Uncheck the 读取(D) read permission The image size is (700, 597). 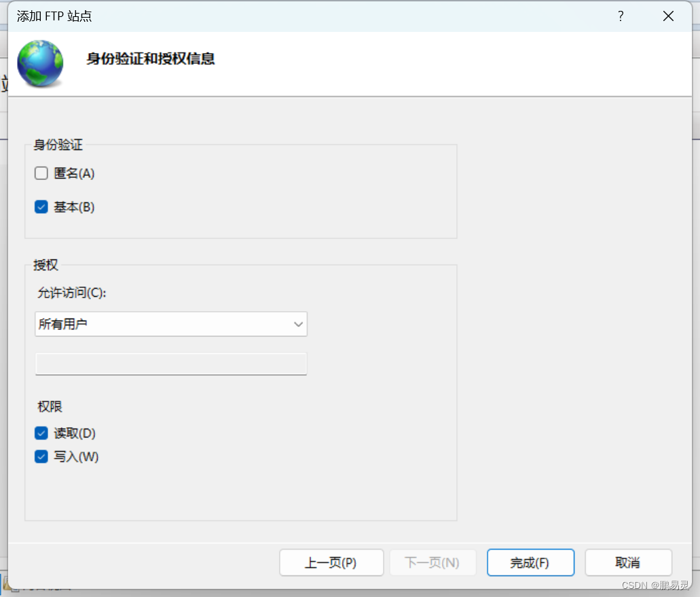click(x=41, y=433)
